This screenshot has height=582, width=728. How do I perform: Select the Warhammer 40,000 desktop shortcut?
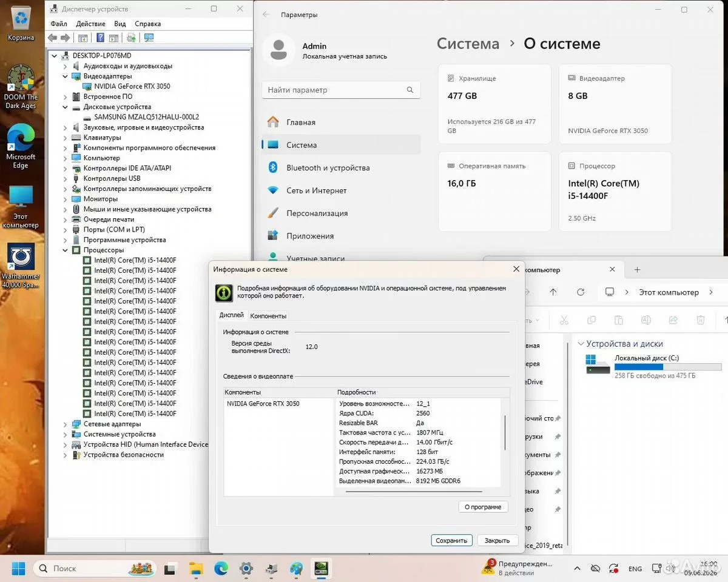[21, 266]
